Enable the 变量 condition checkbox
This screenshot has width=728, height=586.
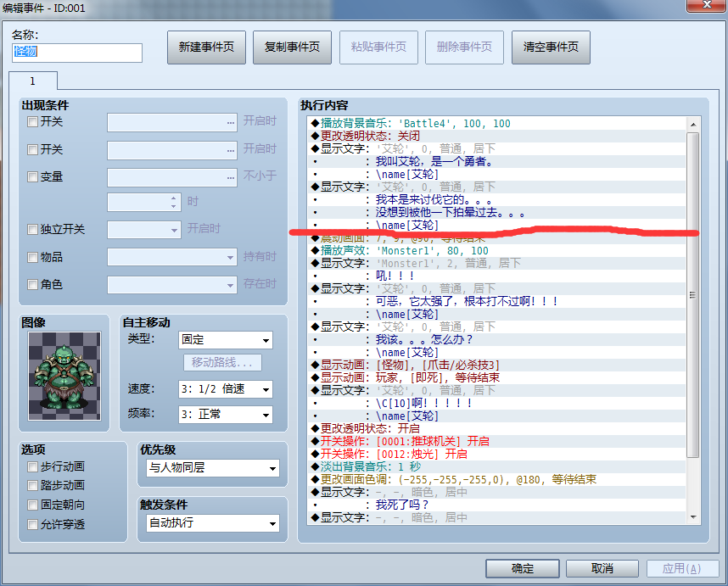pos(32,176)
